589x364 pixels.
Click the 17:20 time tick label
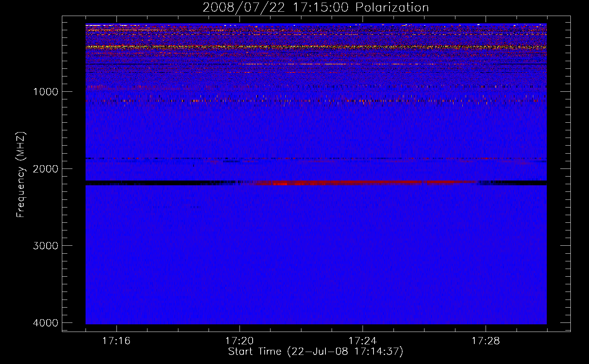[239, 341]
